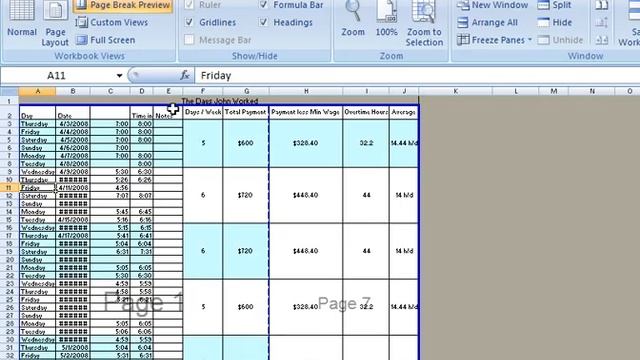This screenshot has width=640, height=360.
Task: Select Page Break Preview view
Action: click(x=123, y=5)
